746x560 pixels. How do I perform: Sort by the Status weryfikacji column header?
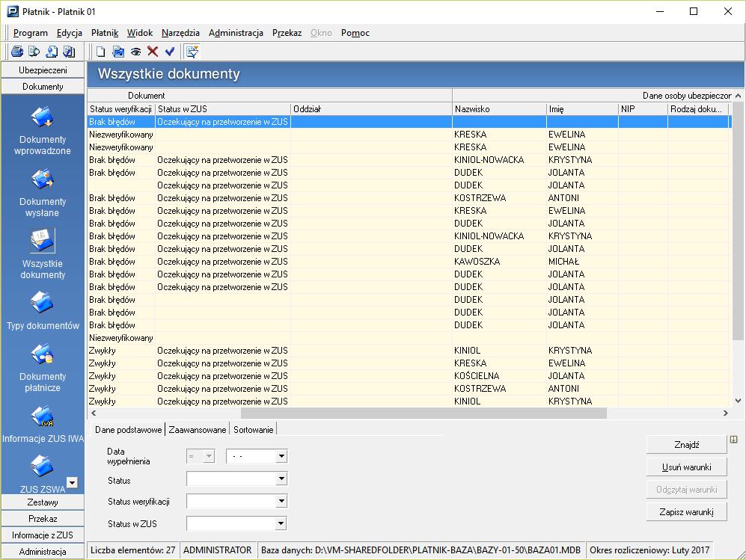pos(121,109)
